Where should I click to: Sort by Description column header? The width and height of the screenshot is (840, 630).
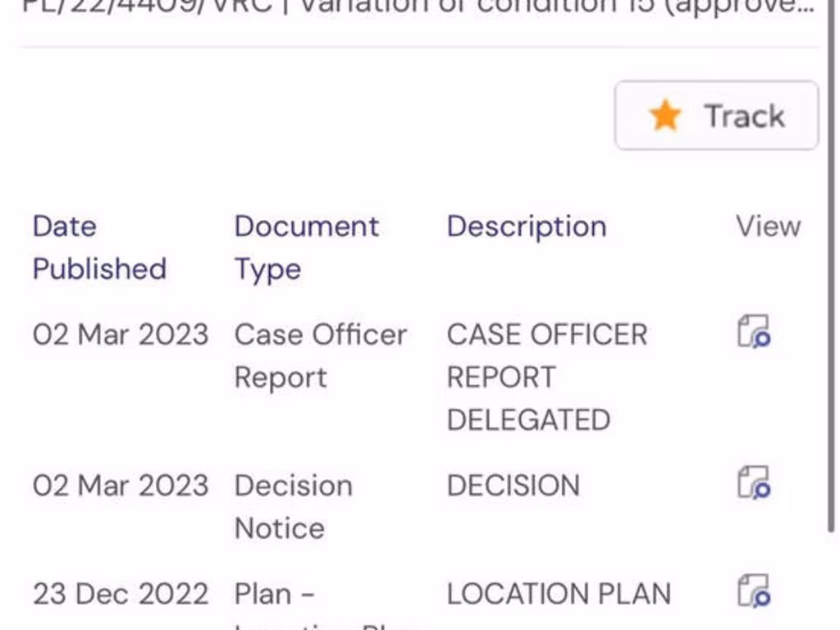[527, 226]
